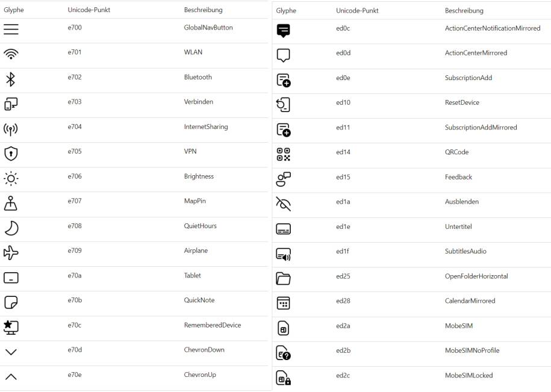551x392 pixels.
Task: Click the RememberedDevice star monitor glyph
Action: coord(11,327)
